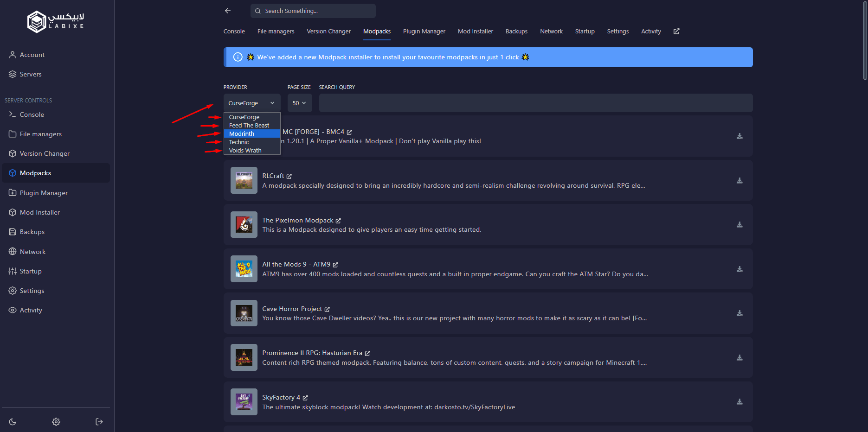Open Plugin Manager in the sidebar
868x432 pixels.
(56, 193)
